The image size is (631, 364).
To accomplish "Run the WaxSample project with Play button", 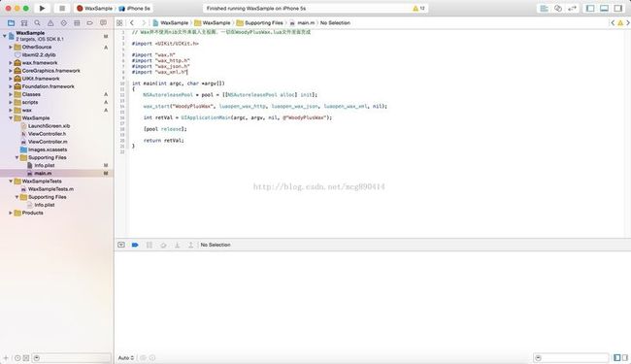I will 42,8.
